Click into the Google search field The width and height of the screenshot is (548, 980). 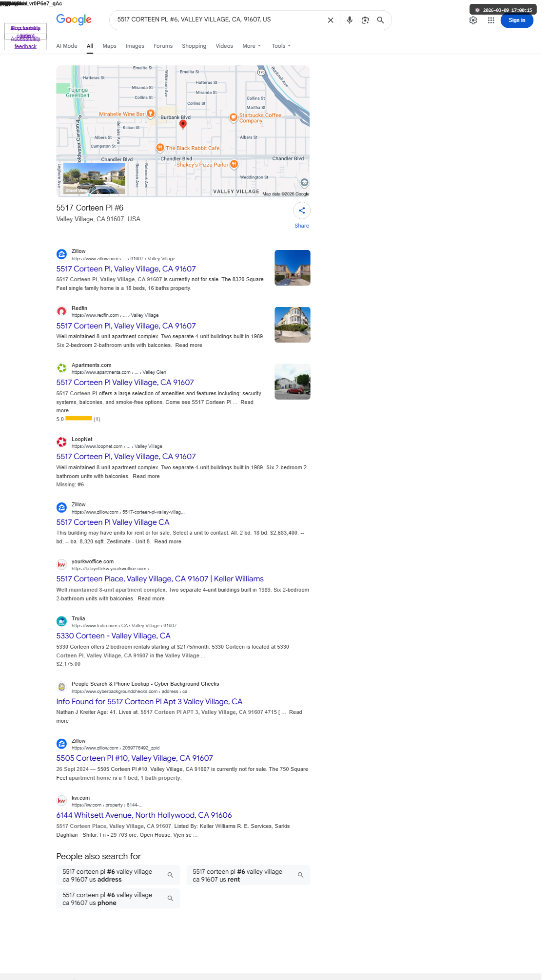click(x=218, y=20)
